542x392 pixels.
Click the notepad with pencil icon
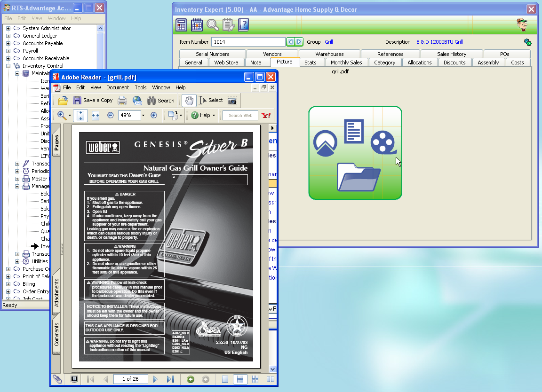coord(228,25)
